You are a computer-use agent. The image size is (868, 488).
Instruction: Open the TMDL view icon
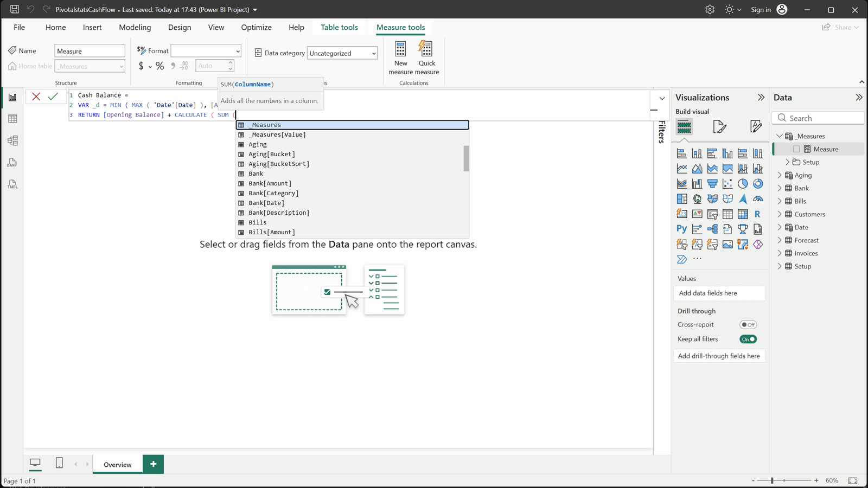click(x=12, y=184)
